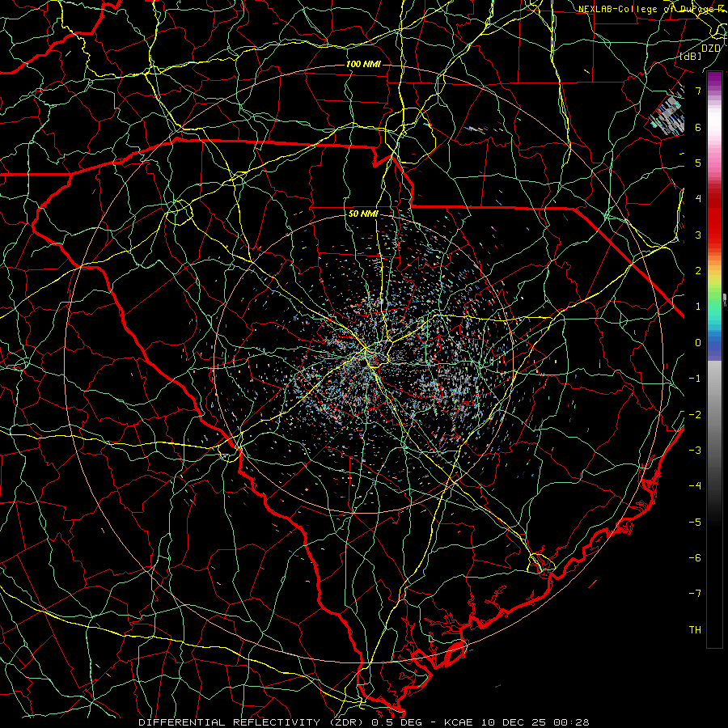Click the color scale tick label "3"

698,235
